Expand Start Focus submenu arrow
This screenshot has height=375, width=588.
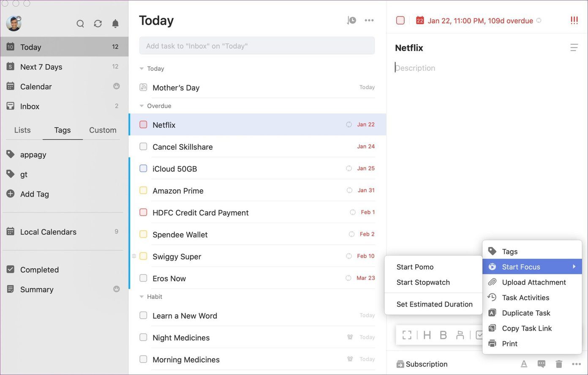coord(574,266)
